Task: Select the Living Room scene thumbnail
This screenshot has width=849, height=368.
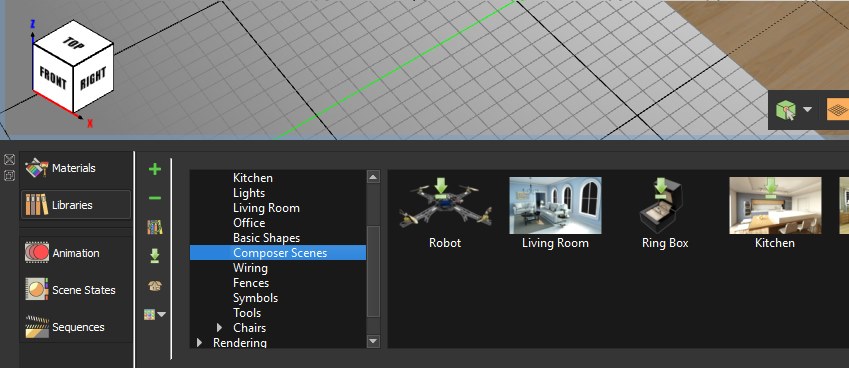Action: click(555, 206)
